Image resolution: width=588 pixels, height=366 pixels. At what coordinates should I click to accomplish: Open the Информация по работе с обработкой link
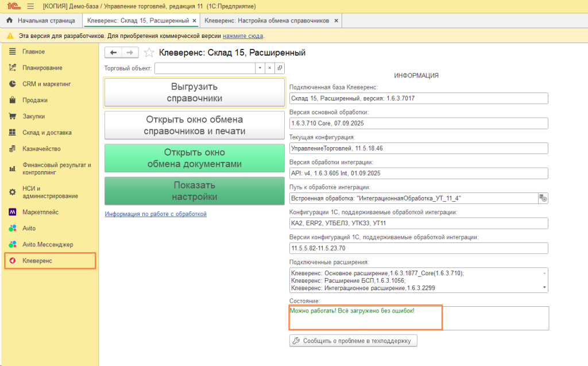(x=155, y=214)
